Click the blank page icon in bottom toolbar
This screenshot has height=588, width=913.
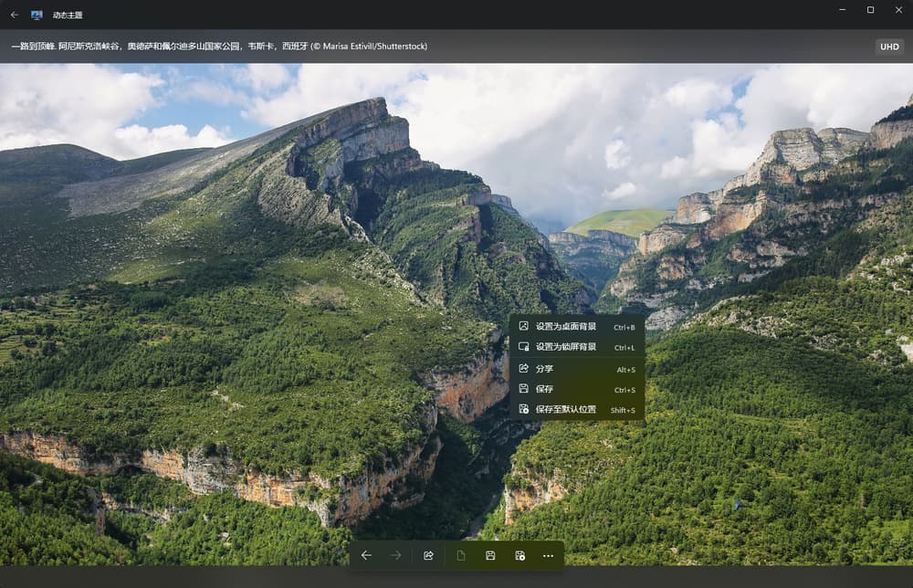461,555
